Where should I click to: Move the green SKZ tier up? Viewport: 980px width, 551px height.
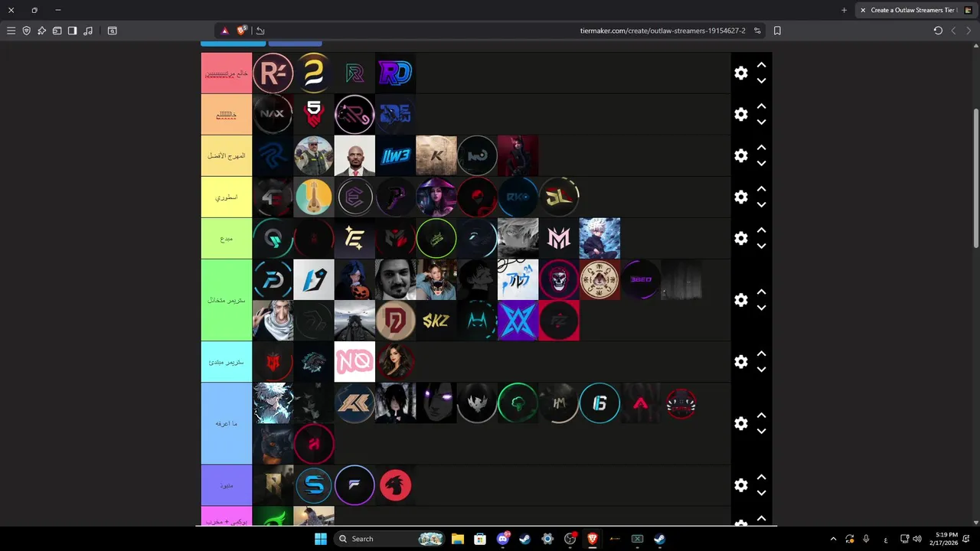tap(761, 292)
